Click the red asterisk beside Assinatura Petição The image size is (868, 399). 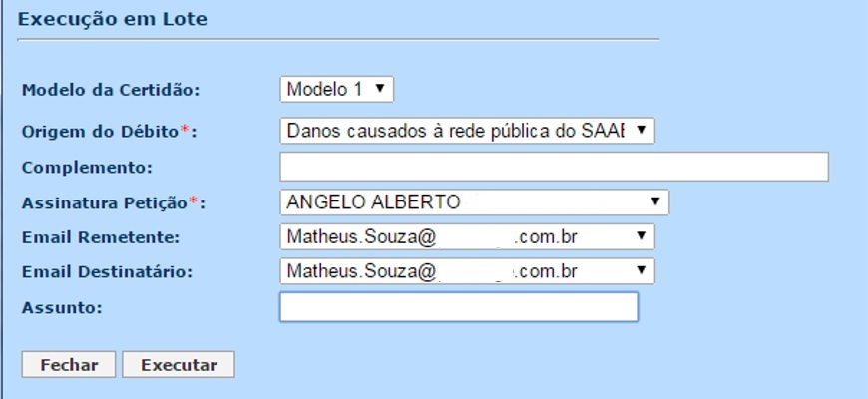[x=194, y=200]
